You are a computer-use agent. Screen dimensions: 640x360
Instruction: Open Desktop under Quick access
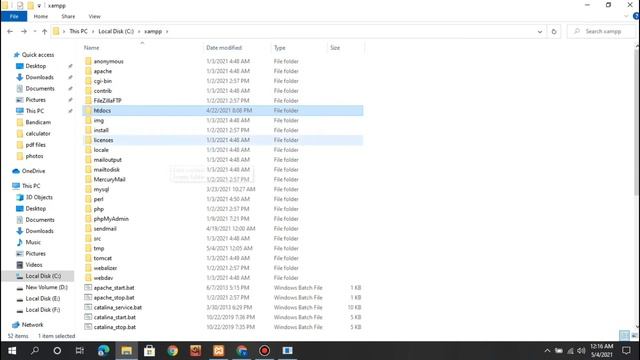click(x=36, y=66)
